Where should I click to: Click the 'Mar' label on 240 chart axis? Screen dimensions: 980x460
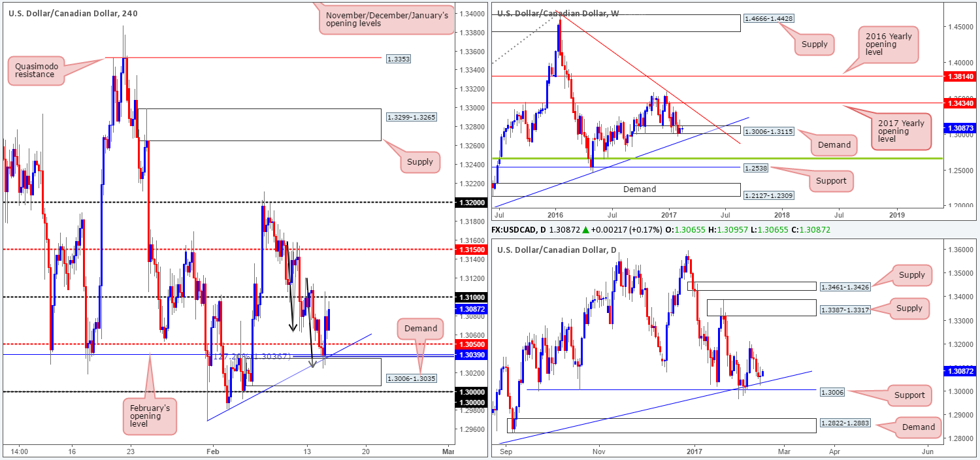coord(448,452)
